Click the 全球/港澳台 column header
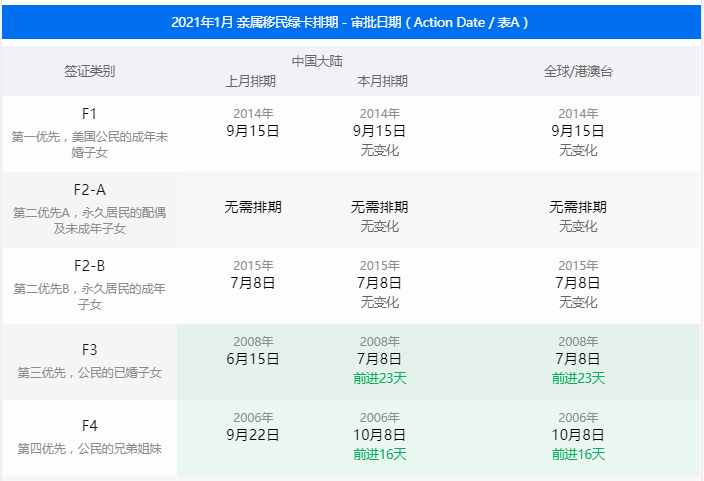Image resolution: width=704 pixels, height=481 pixels. [x=578, y=71]
